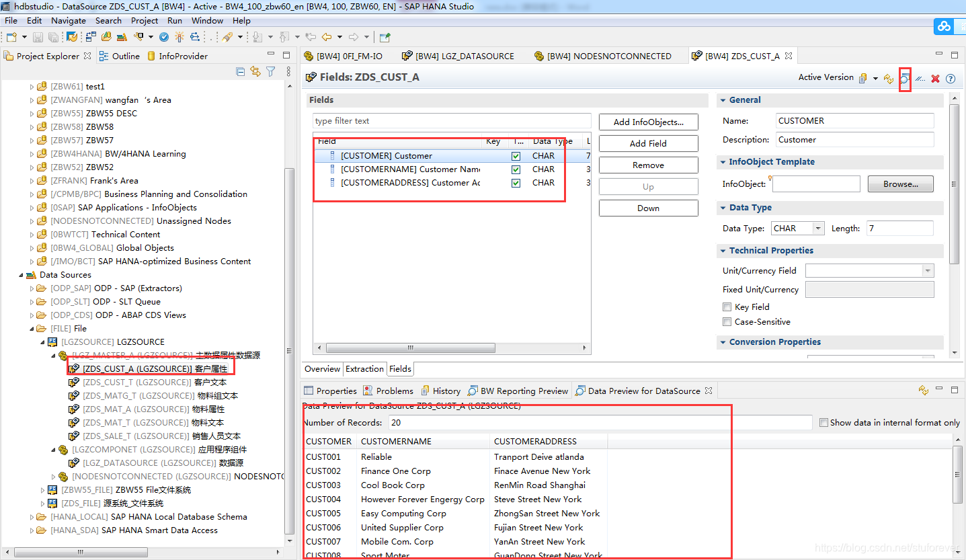Open the Unit/Currency Field dropdown

[928, 270]
